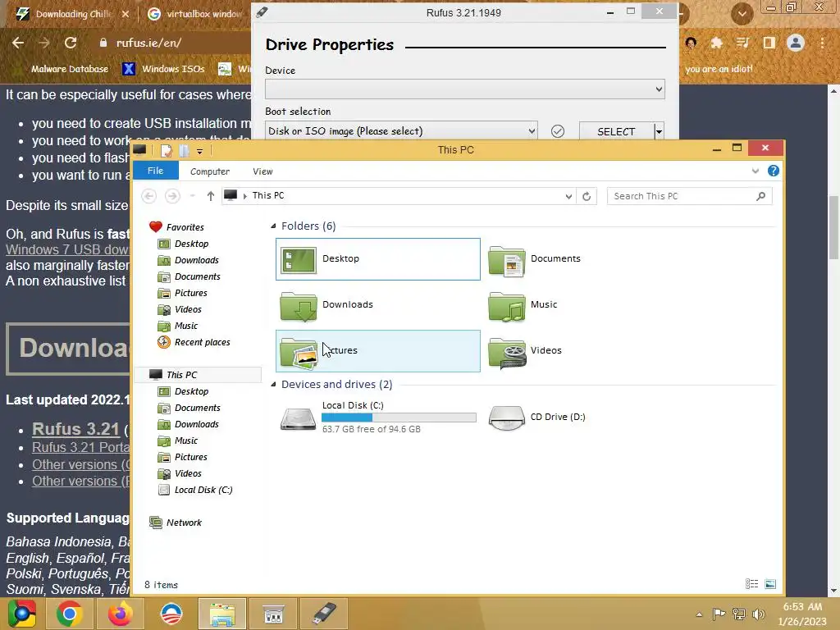Open the View ribbon tab
Viewport: 840px width, 630px height.
click(x=262, y=171)
